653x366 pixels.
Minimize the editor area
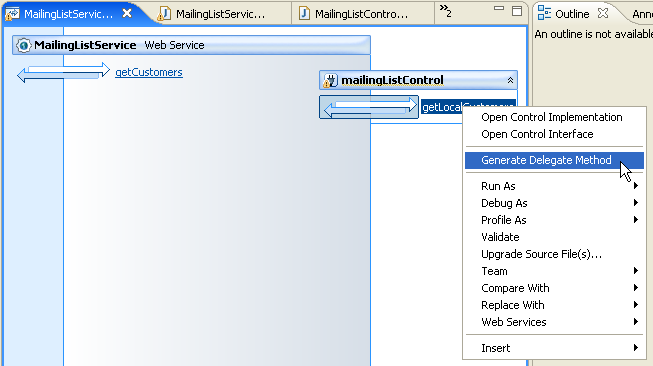coord(499,8)
